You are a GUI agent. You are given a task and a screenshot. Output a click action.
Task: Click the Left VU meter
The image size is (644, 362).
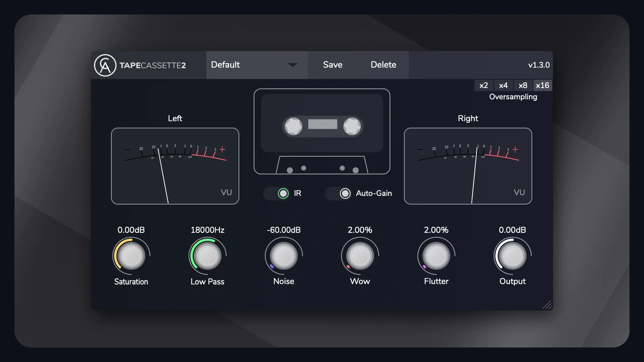pyautogui.click(x=175, y=166)
